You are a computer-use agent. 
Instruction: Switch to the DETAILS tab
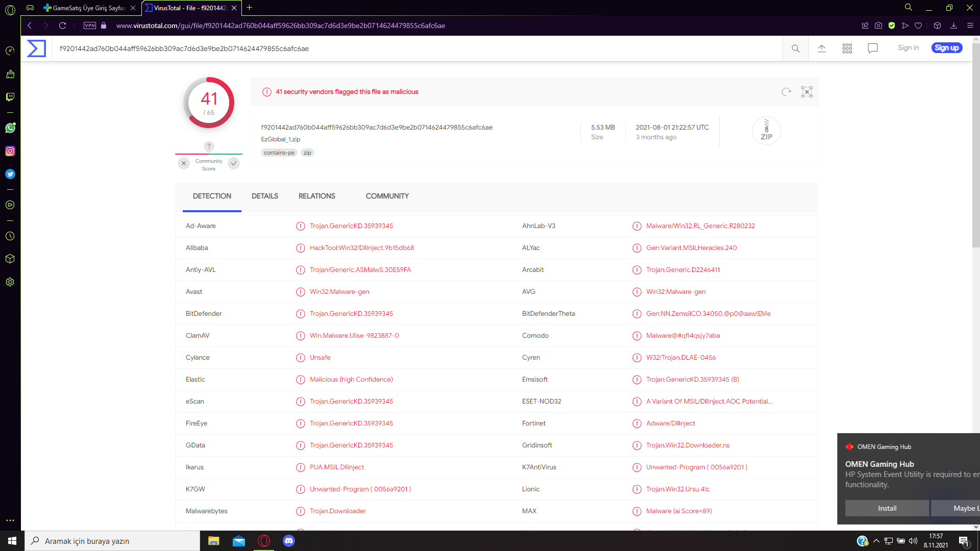click(x=264, y=196)
